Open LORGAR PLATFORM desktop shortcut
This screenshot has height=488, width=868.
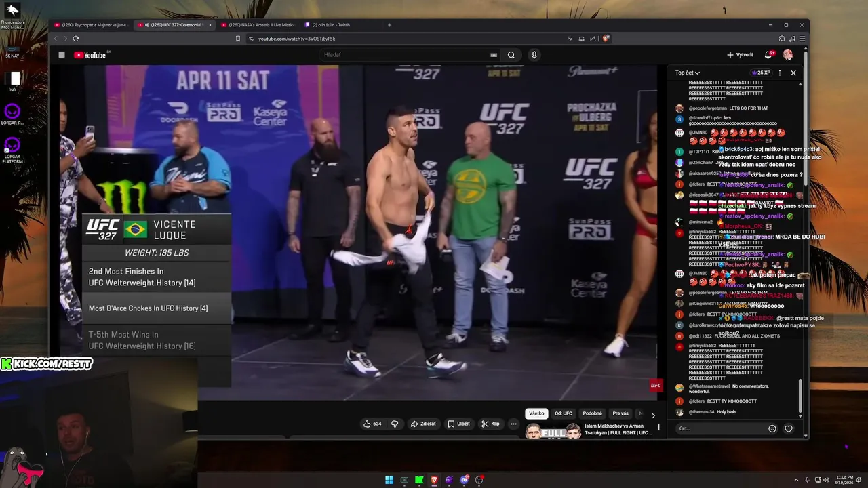pyautogui.click(x=12, y=150)
